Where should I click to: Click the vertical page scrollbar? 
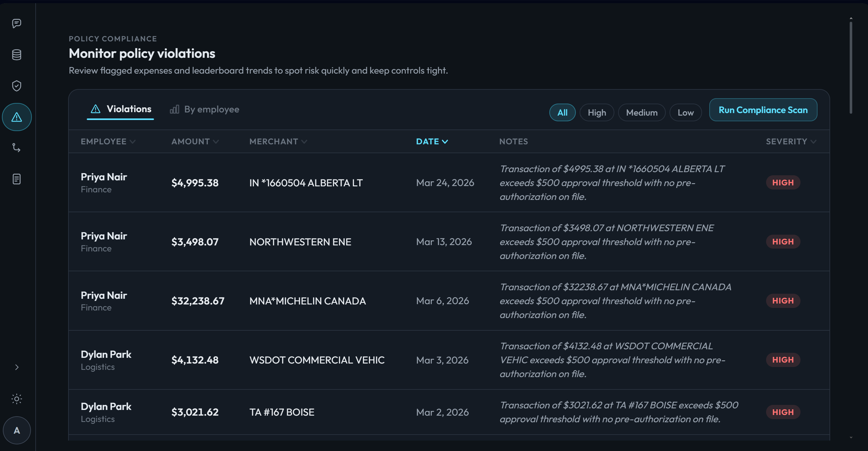(x=850, y=68)
